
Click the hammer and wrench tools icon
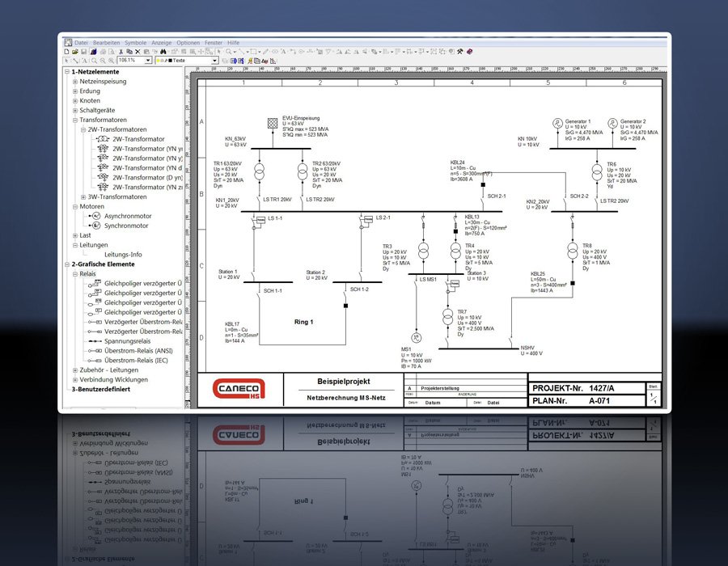point(459,52)
